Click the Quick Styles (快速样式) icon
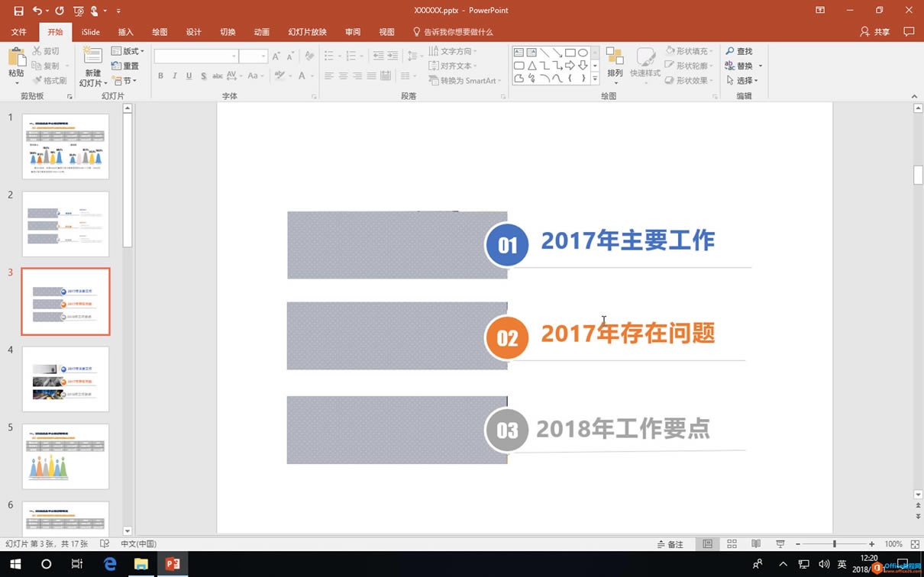The image size is (924, 577). pyautogui.click(x=645, y=65)
